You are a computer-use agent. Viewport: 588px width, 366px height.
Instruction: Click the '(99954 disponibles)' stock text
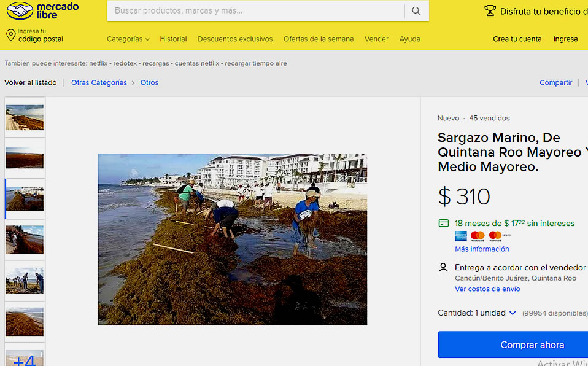click(555, 313)
